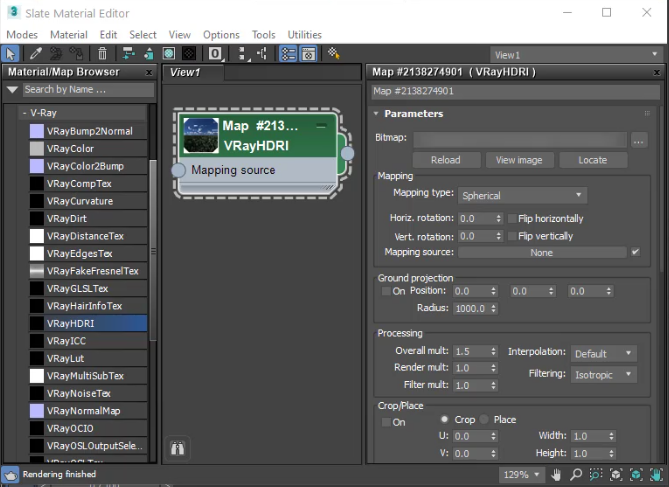Enable Flip vertically checkbox

click(x=512, y=236)
